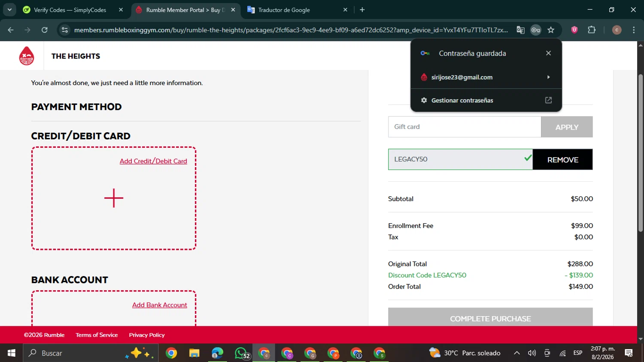Click the COMPLETE PURCHASE button
Screen dimensions: 644x362
[x=490, y=317]
